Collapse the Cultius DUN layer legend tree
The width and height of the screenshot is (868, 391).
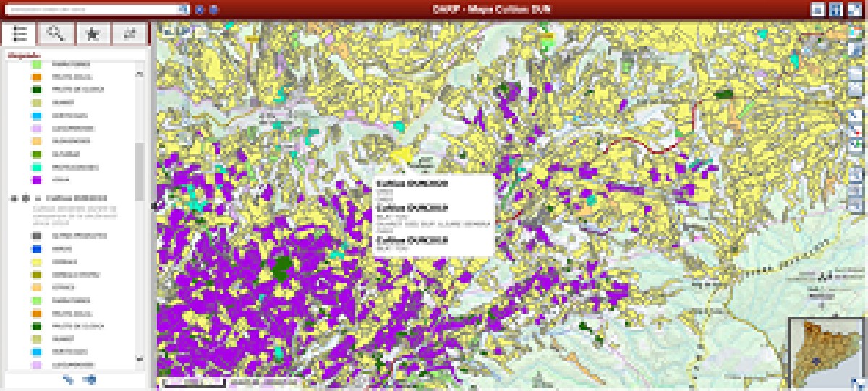13,197
